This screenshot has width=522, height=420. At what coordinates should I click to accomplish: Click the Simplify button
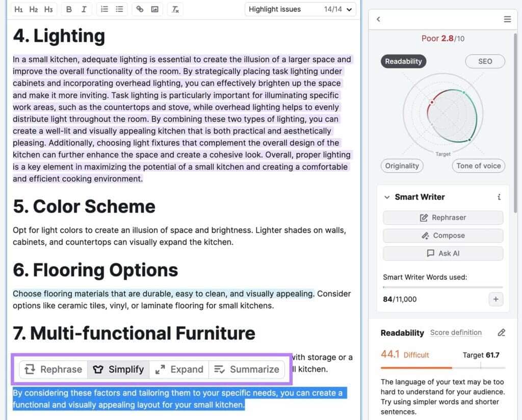pos(119,370)
